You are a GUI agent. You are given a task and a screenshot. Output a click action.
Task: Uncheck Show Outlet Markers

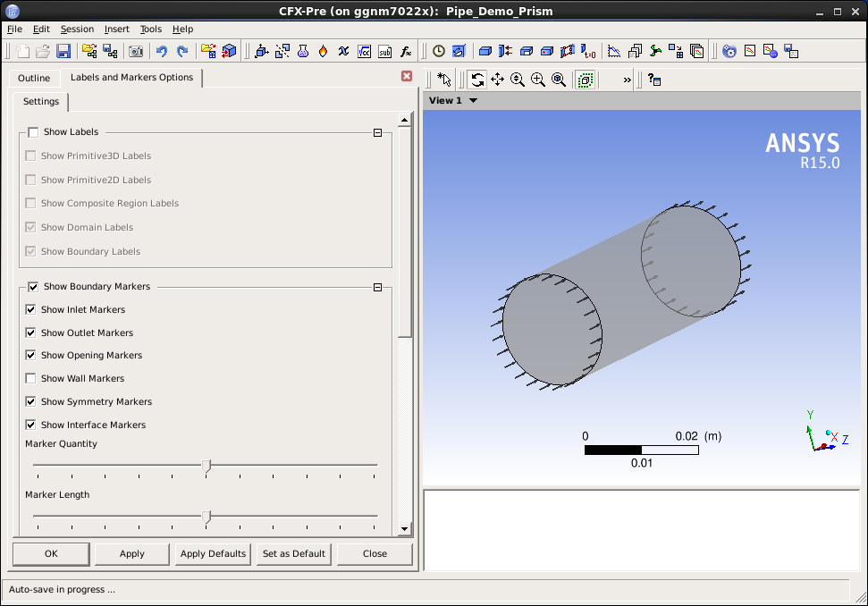tap(30, 332)
